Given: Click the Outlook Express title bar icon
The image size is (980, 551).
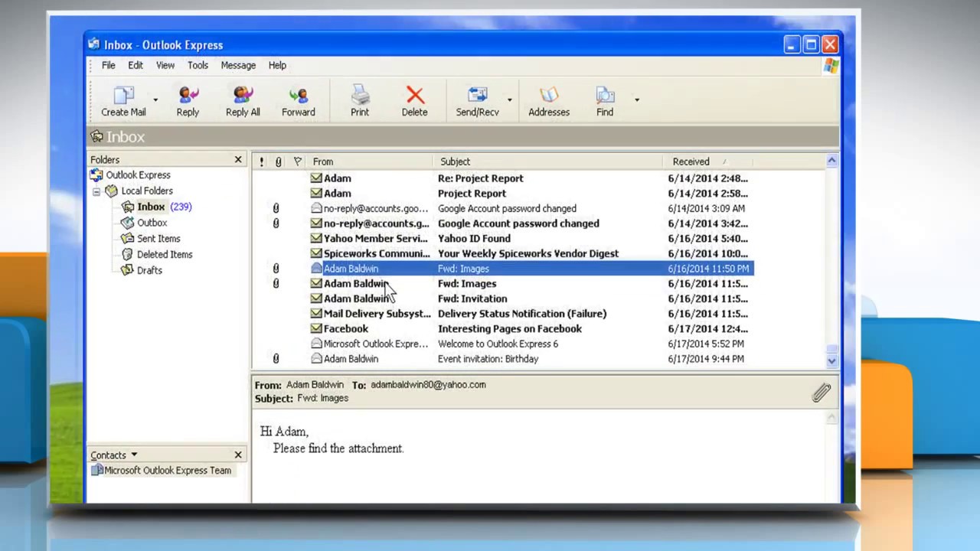Looking at the screenshot, I should (94, 44).
